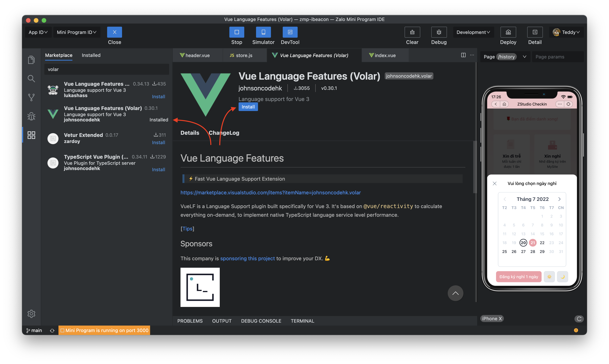Screen dimensions: 609x364
Task: Click the Simulator toolbar icon
Action: coord(263,32)
